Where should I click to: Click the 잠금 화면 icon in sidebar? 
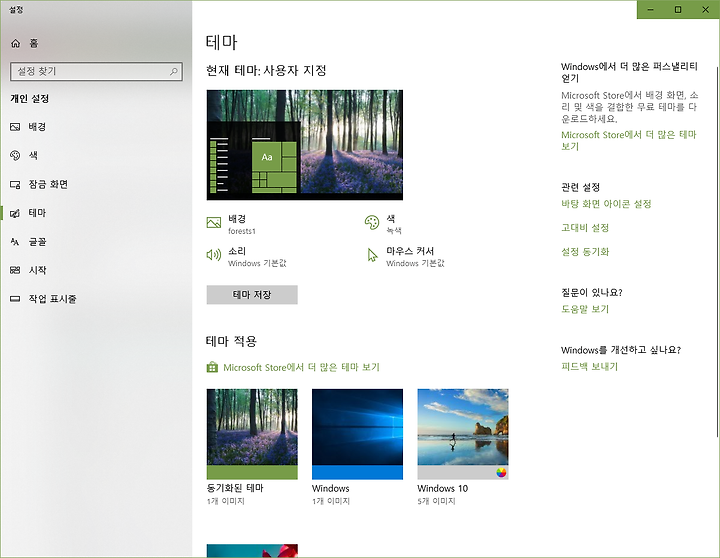pos(15,185)
